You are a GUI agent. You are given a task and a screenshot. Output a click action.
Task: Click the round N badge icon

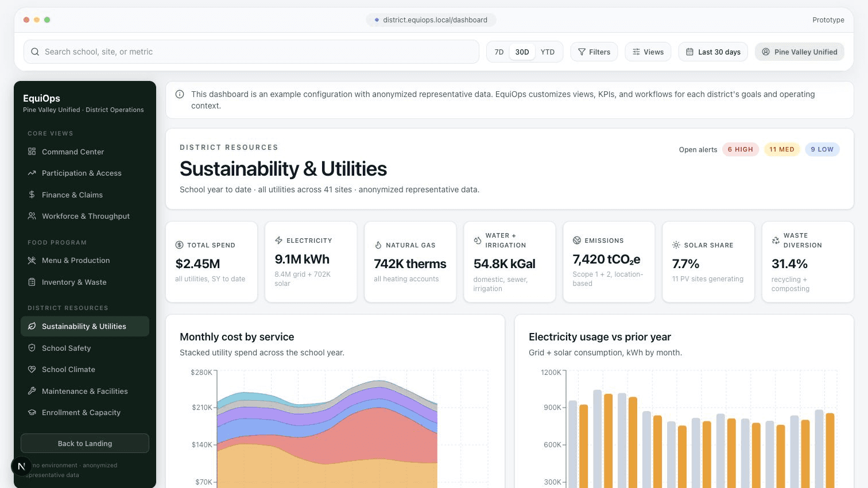21,466
